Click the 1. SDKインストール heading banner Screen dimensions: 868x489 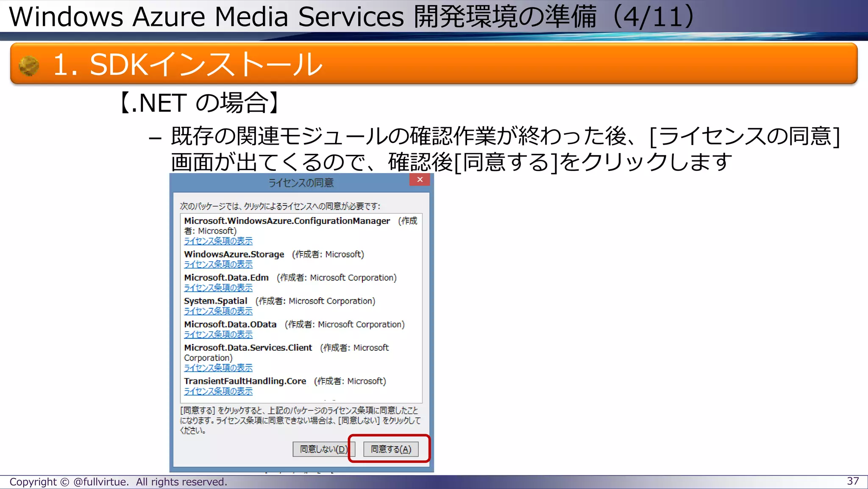click(434, 64)
